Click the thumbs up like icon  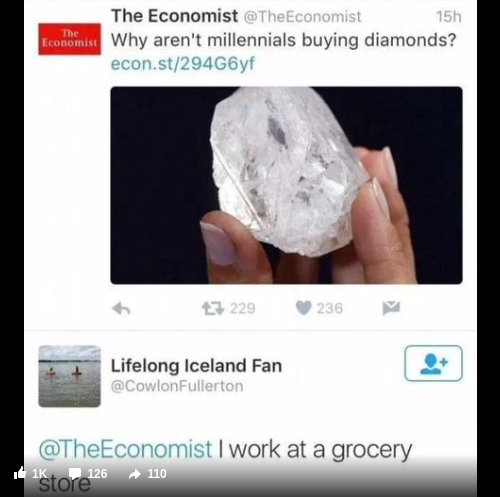(x=20, y=473)
